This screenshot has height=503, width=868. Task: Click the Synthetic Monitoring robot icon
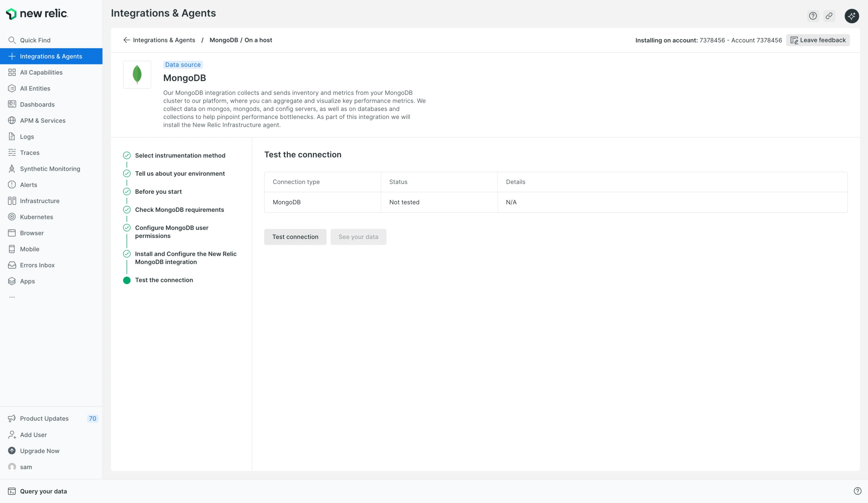(x=12, y=169)
